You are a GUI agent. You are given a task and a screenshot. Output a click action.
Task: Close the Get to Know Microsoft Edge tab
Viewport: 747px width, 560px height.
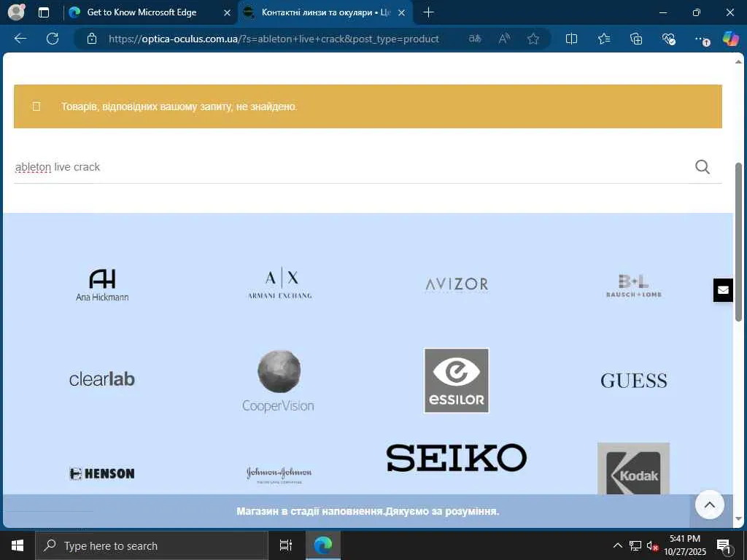(x=228, y=13)
